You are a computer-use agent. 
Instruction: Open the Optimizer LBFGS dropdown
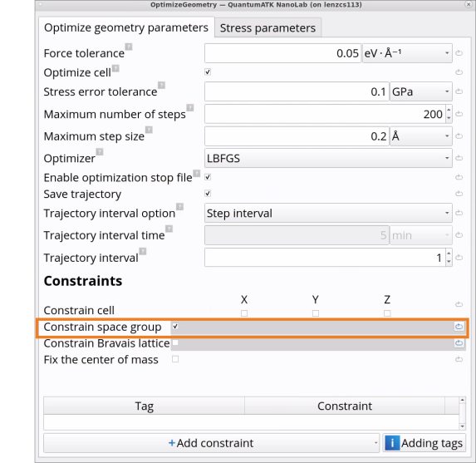coord(328,158)
